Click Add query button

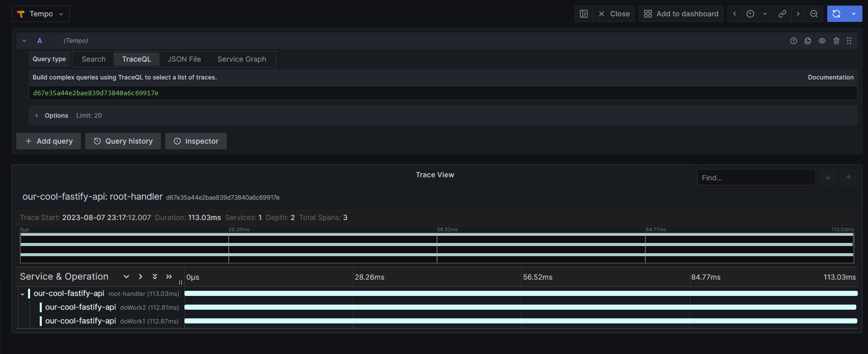click(x=49, y=141)
